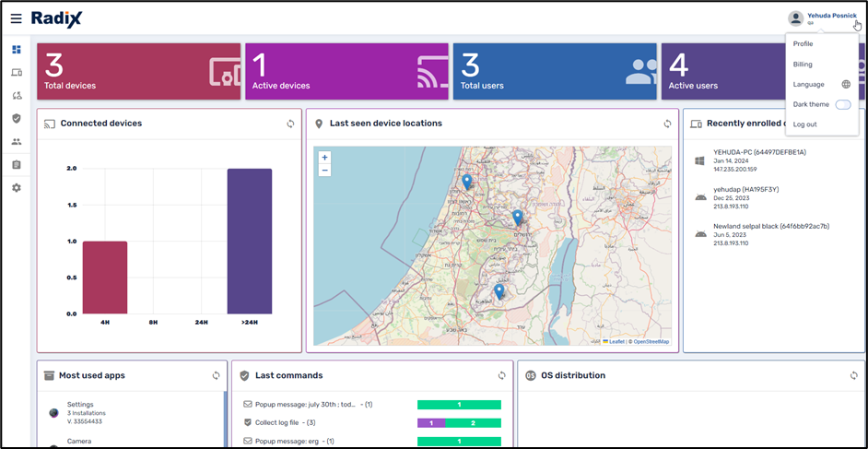
Task: Open the YEHUDA-PC enrolled device link
Action: (x=759, y=152)
